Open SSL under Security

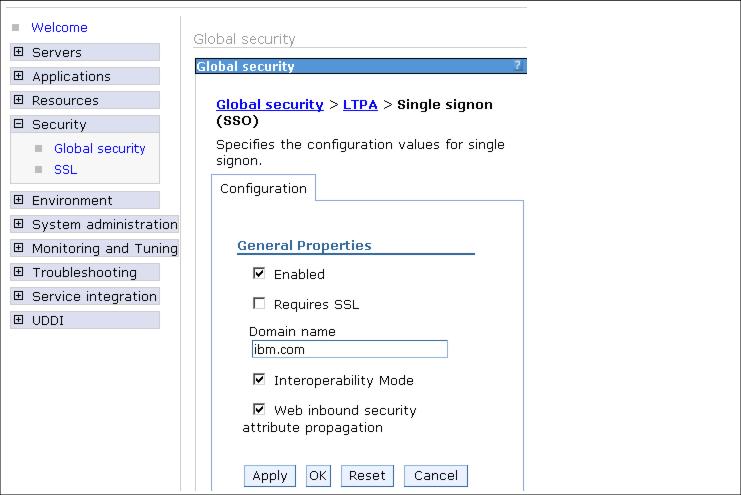coord(65,170)
